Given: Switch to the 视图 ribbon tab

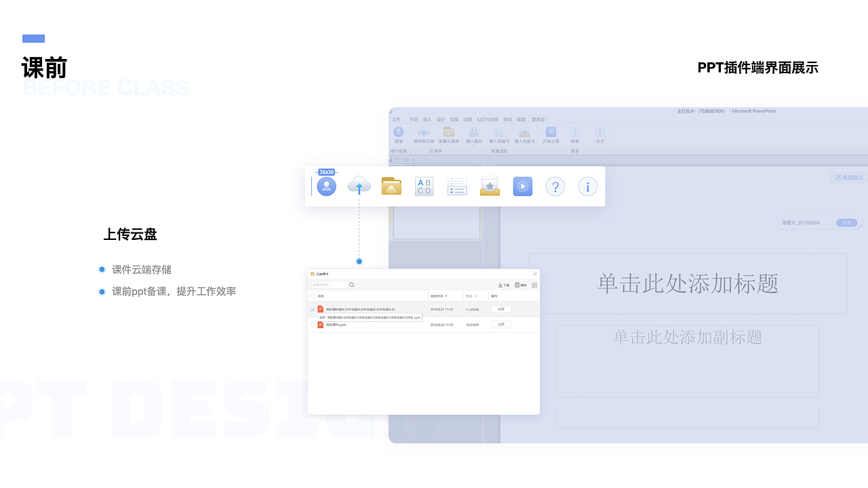Looking at the screenshot, I should coord(521,119).
